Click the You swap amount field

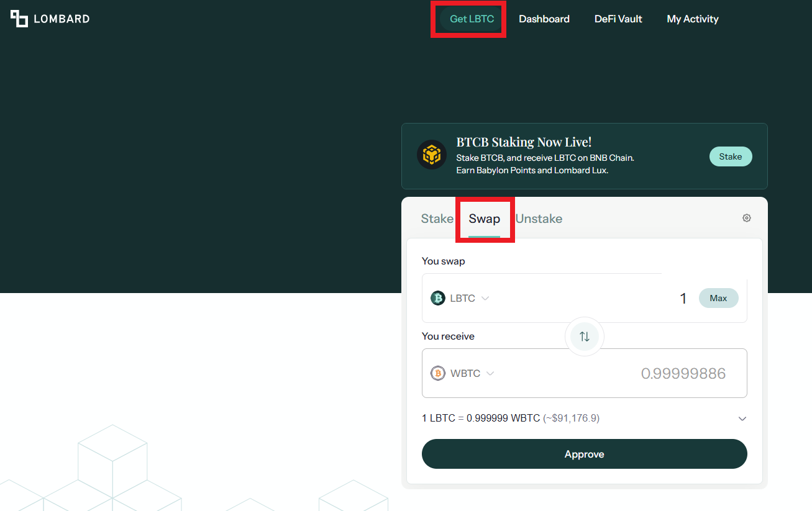(585, 298)
